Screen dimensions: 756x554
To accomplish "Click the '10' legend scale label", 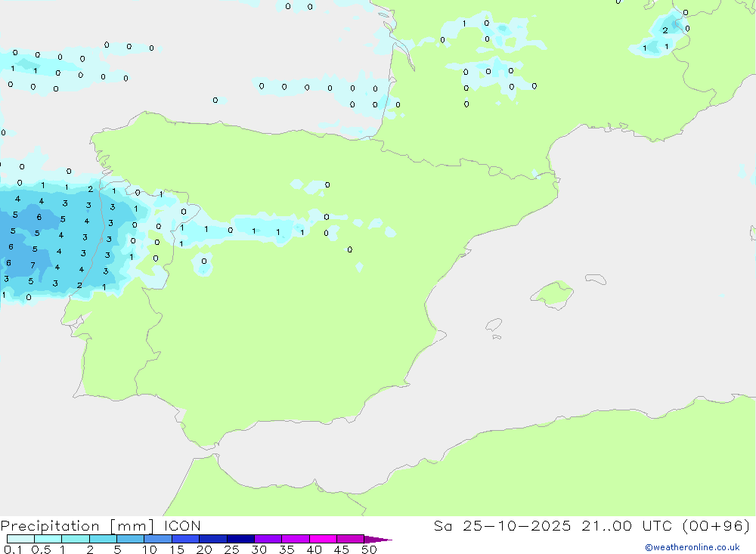I will coord(150,549).
